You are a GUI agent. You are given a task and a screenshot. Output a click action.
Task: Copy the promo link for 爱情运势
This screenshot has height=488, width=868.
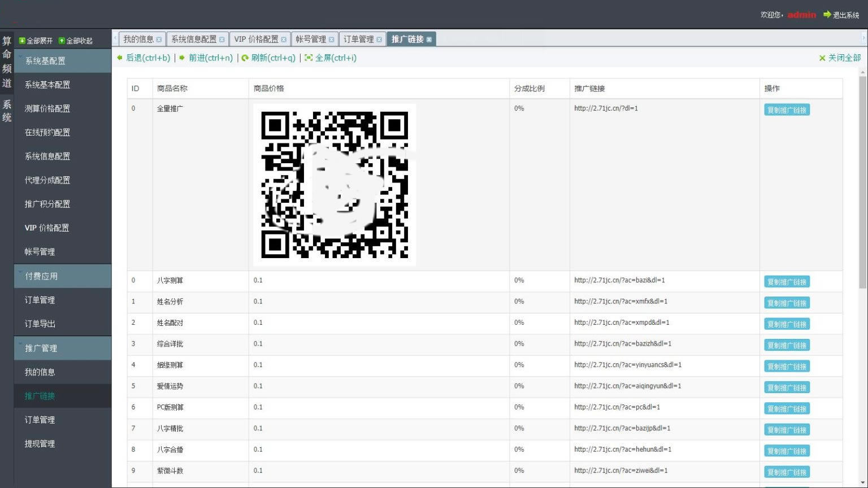(787, 387)
